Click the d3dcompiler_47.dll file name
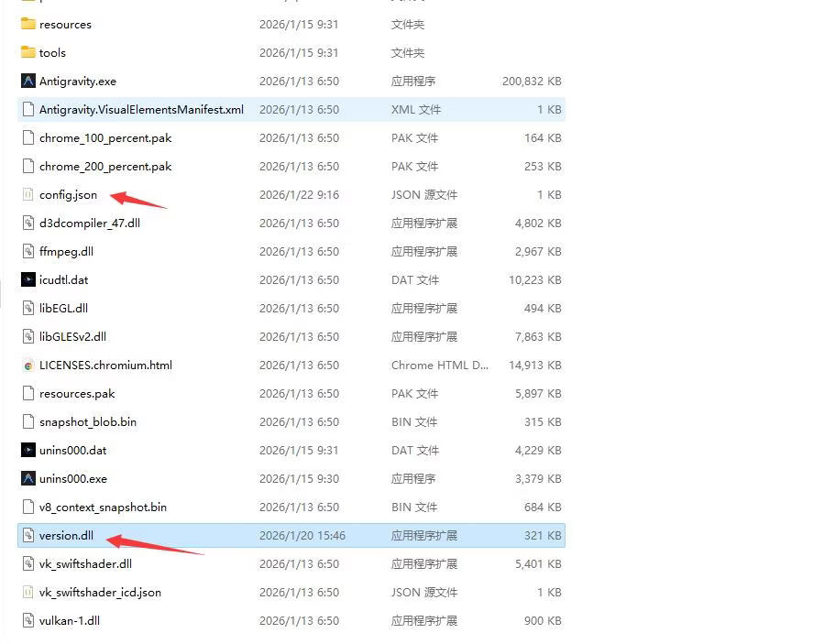 point(90,224)
